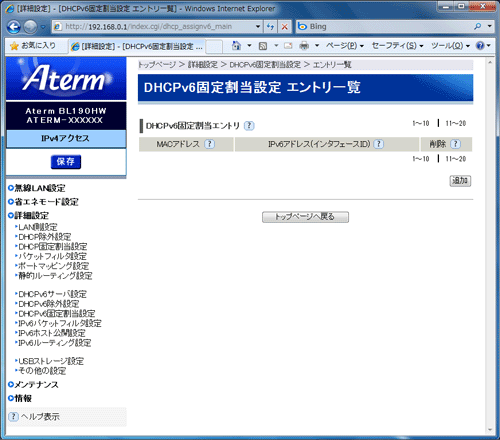Expand the 無線LAN設定 menu section
This screenshot has height=440, width=500.
pyautogui.click(x=40, y=188)
